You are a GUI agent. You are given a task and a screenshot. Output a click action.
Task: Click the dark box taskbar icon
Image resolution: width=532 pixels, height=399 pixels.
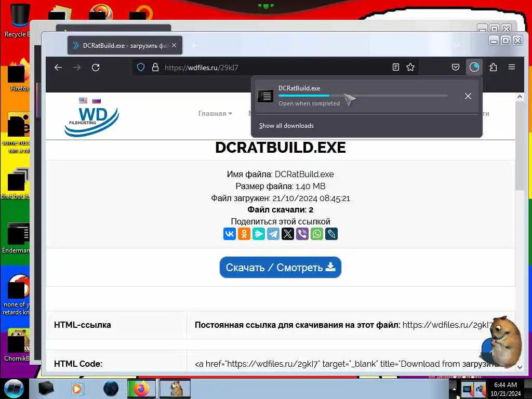(x=46, y=389)
